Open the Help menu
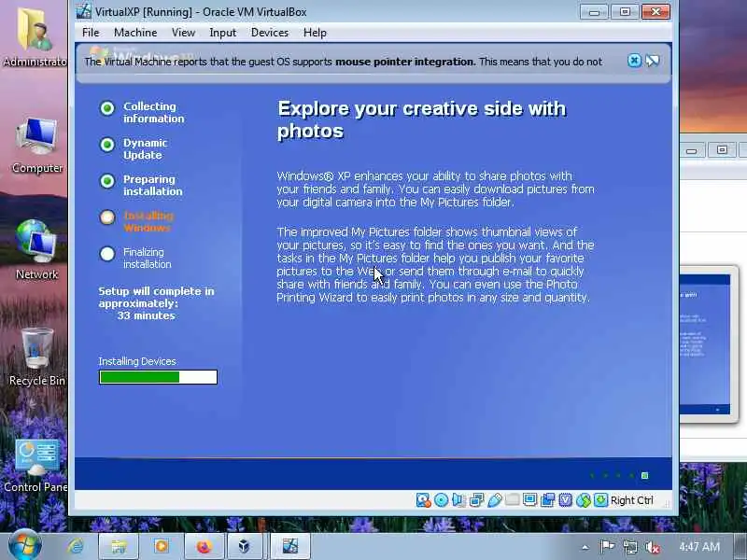The height and width of the screenshot is (560, 747). point(315,33)
